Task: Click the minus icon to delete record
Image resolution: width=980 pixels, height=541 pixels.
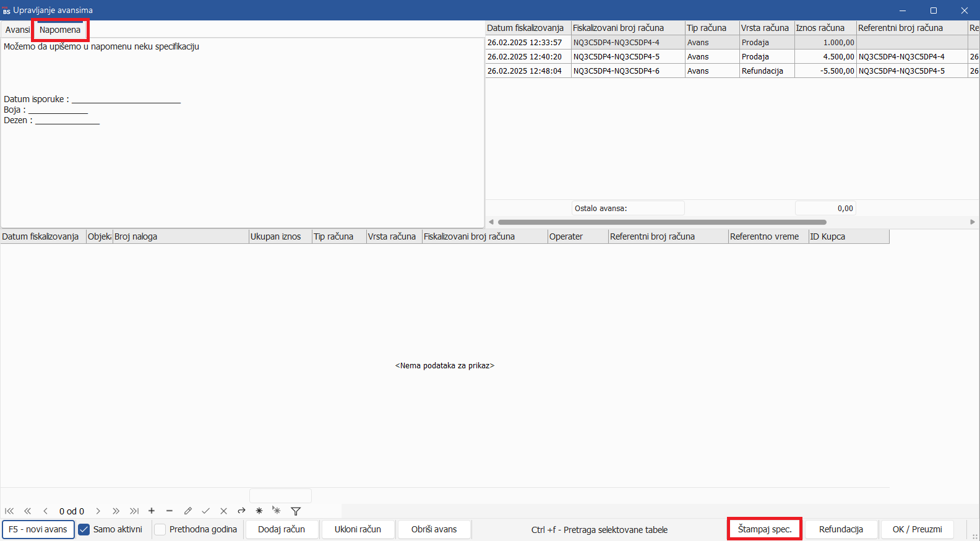Action: 170,511
